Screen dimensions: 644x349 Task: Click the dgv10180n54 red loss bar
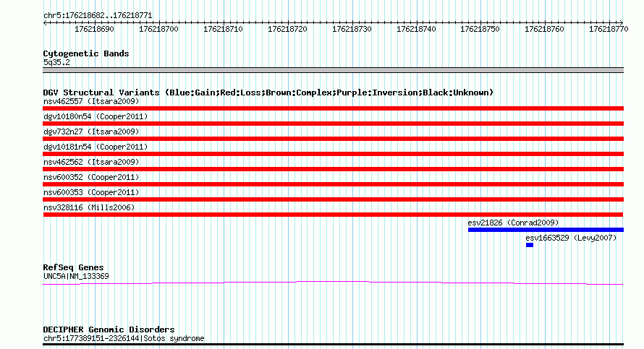click(333, 124)
